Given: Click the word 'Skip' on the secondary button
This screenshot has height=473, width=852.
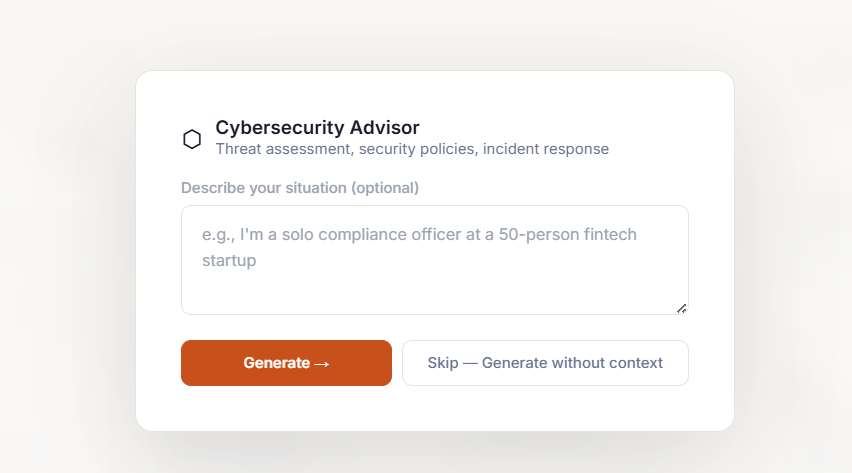Looking at the screenshot, I should [x=442, y=363].
